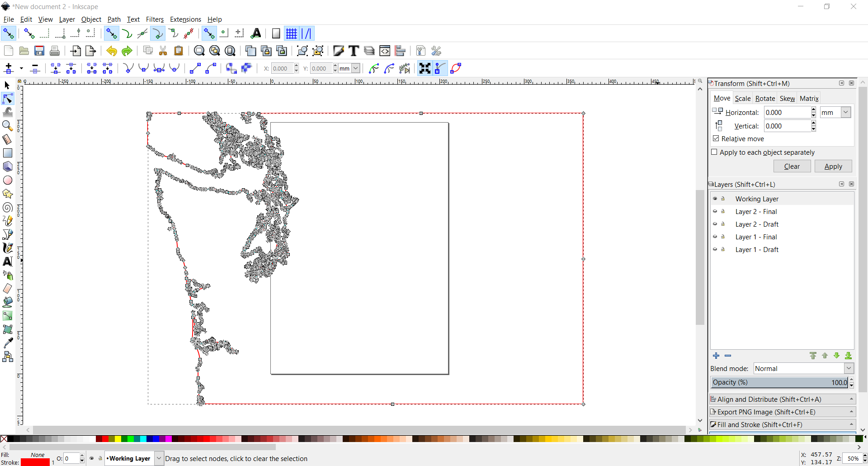Open the Filters menu
This screenshot has height=466, width=868.
(x=155, y=19)
